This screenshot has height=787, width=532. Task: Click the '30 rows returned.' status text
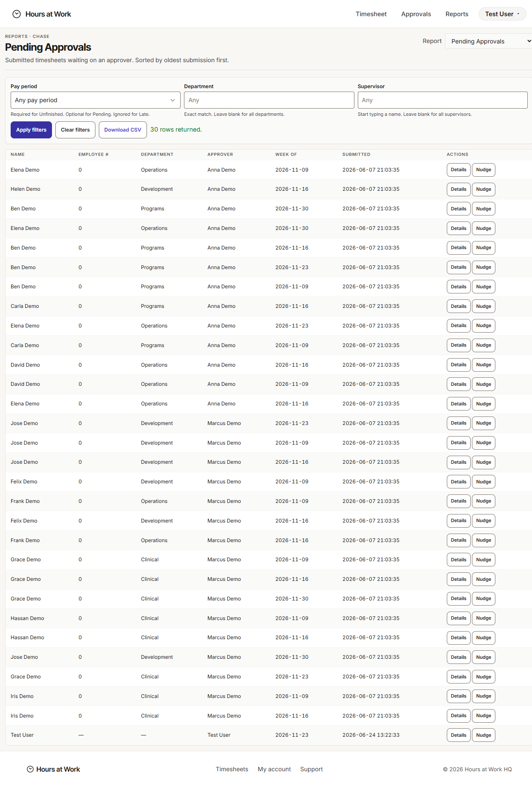tap(176, 129)
